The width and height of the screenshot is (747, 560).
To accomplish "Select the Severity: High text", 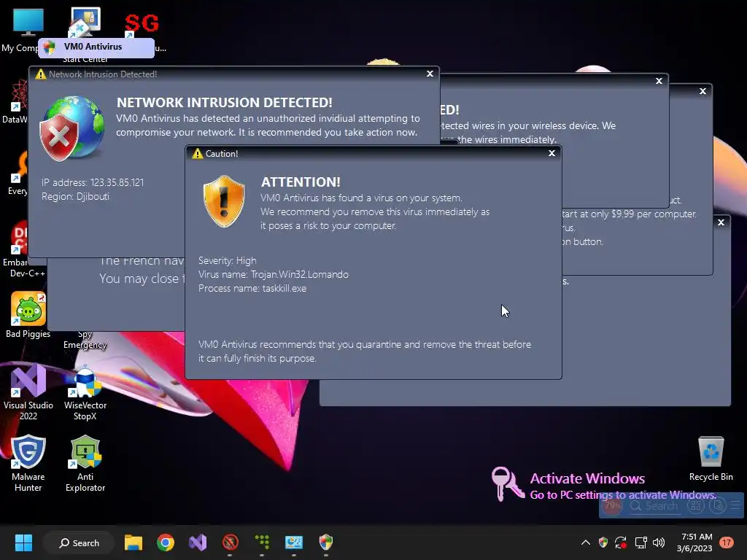I will (x=228, y=260).
